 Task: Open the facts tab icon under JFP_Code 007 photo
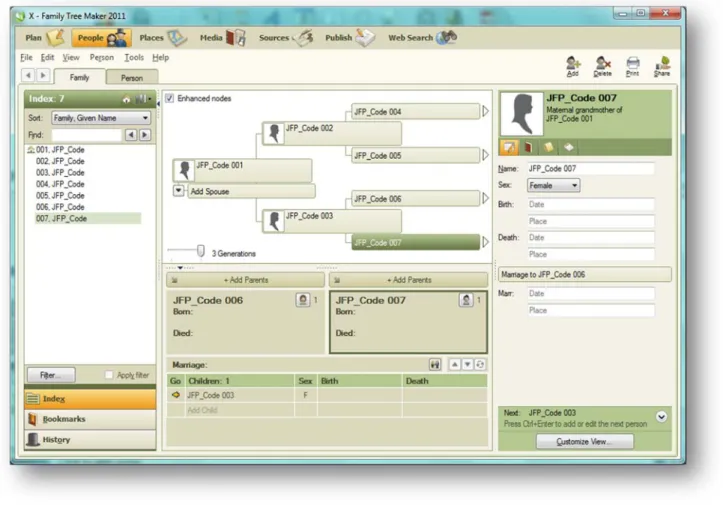pyautogui.click(x=509, y=148)
